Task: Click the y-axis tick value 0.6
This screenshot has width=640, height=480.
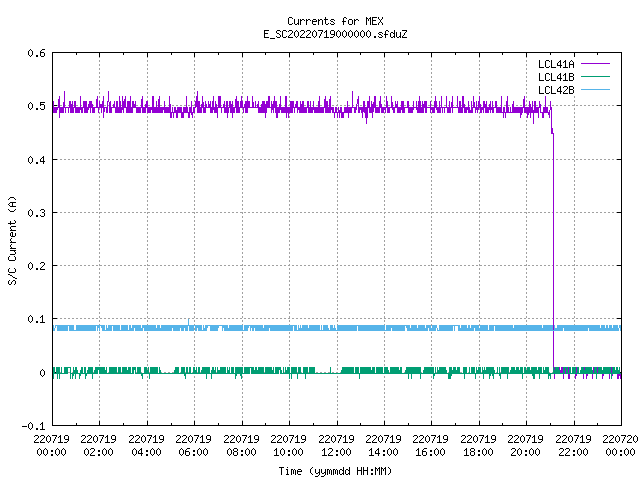Action: (x=36, y=53)
